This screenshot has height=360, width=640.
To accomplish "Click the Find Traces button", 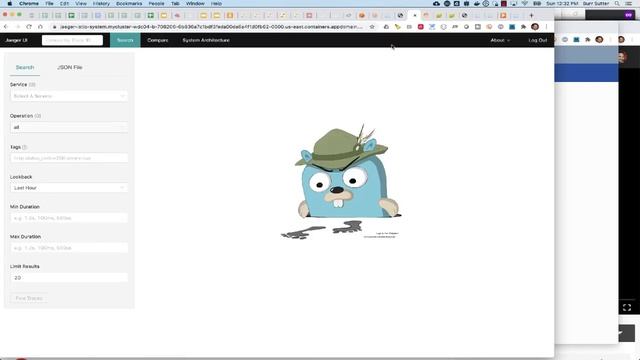I will point(29,298).
